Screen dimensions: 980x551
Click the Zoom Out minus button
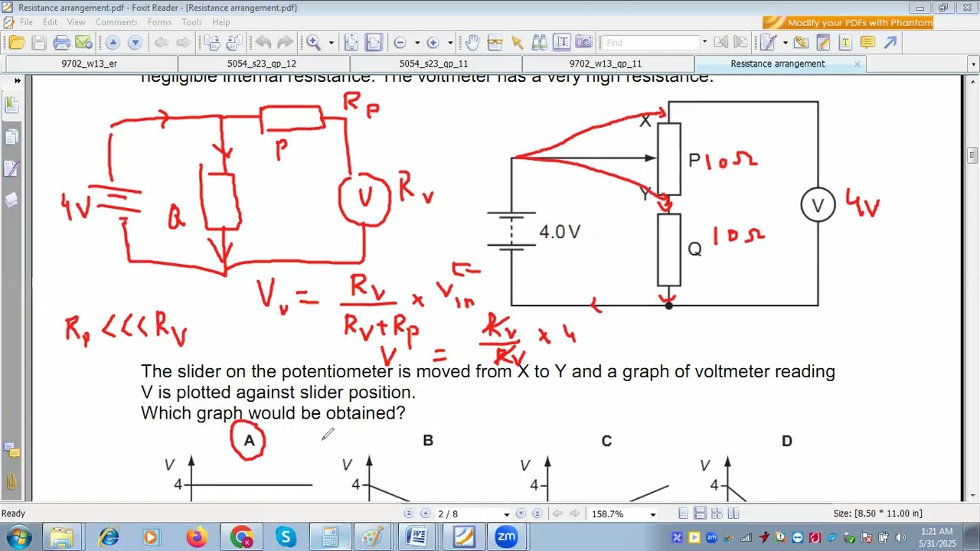[400, 43]
